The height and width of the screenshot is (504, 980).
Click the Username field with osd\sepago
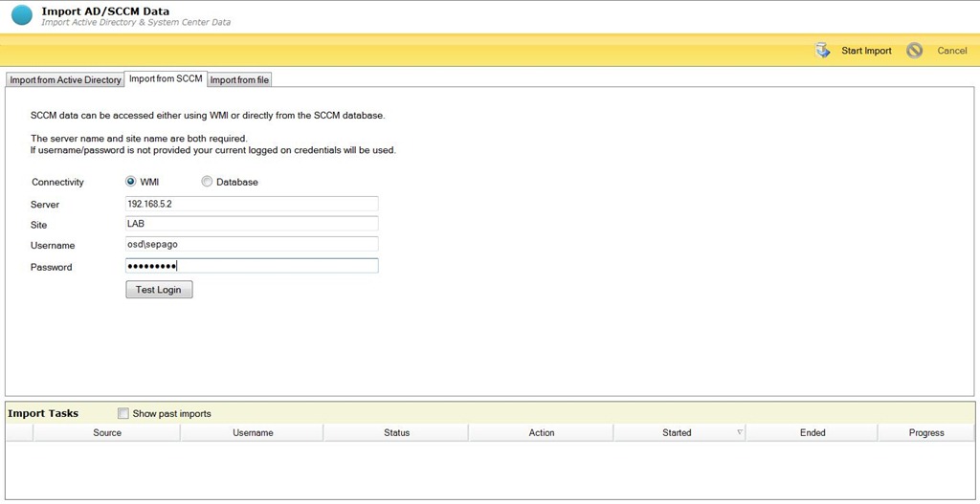point(252,244)
